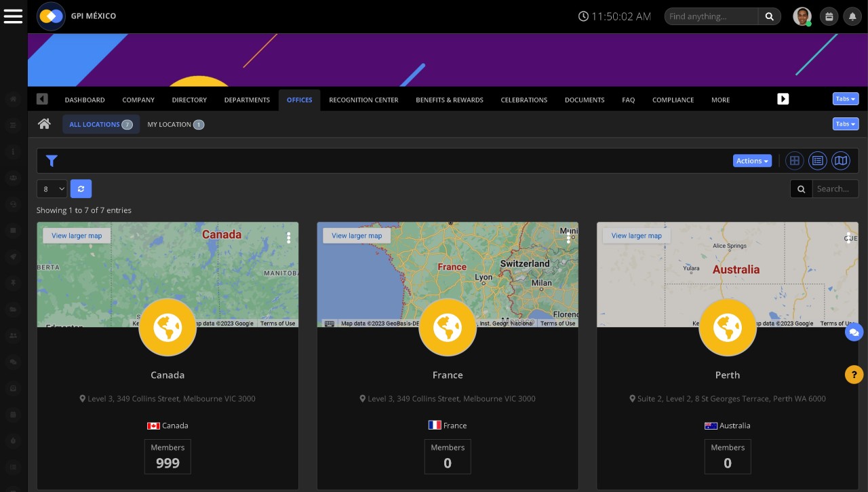Switch offices to map view
Image resolution: width=868 pixels, height=492 pixels.
click(x=841, y=161)
